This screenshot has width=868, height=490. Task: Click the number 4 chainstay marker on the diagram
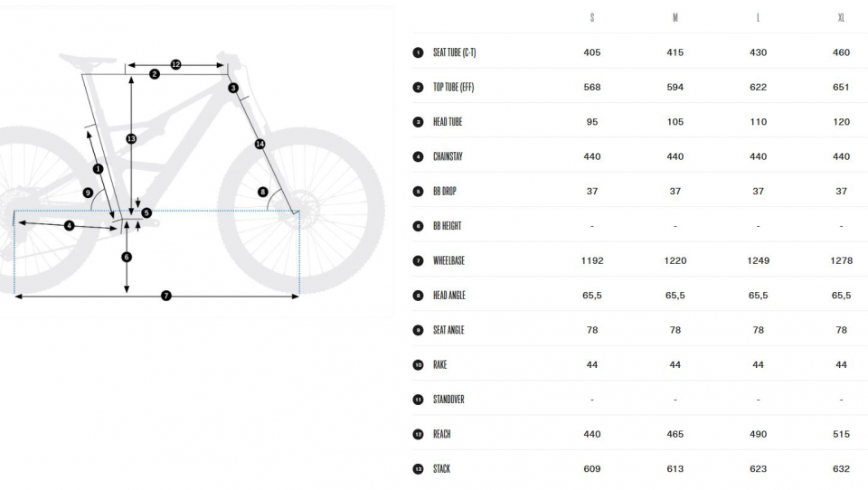[x=69, y=226]
